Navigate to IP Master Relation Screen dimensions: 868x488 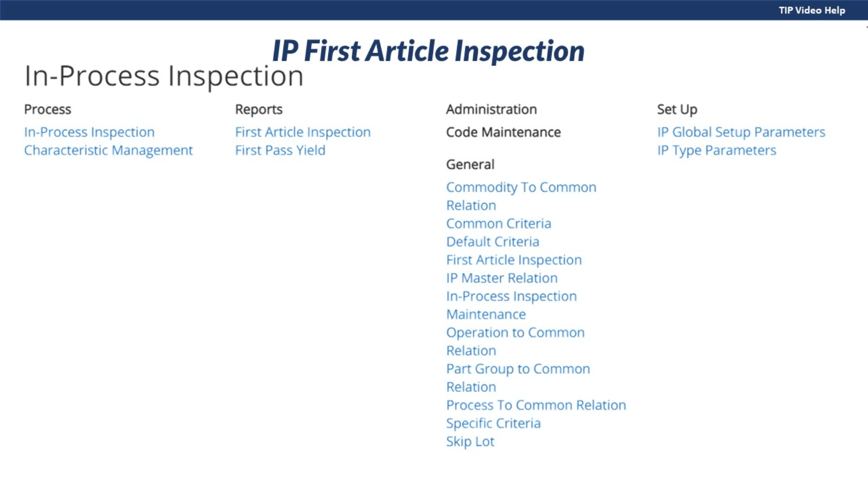click(x=501, y=278)
